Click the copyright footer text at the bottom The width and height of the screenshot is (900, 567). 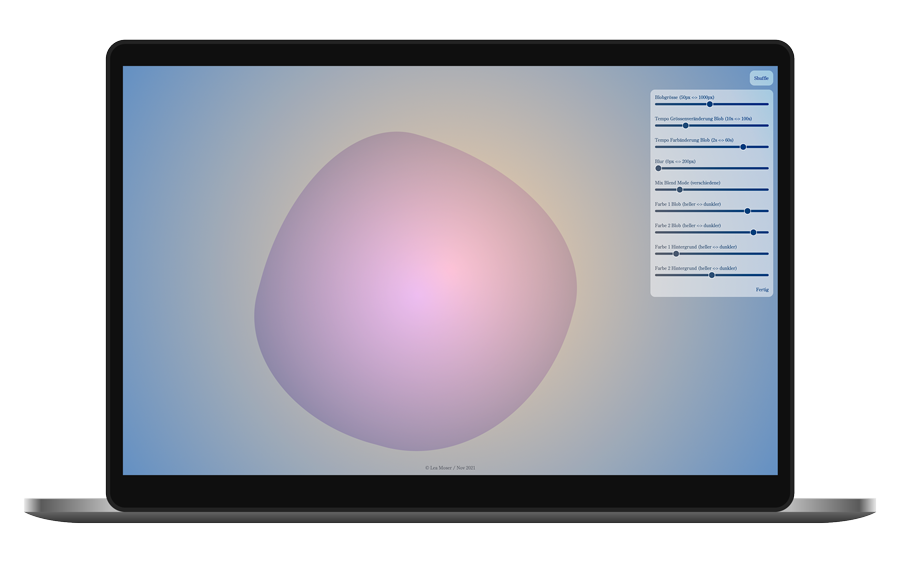click(450, 467)
